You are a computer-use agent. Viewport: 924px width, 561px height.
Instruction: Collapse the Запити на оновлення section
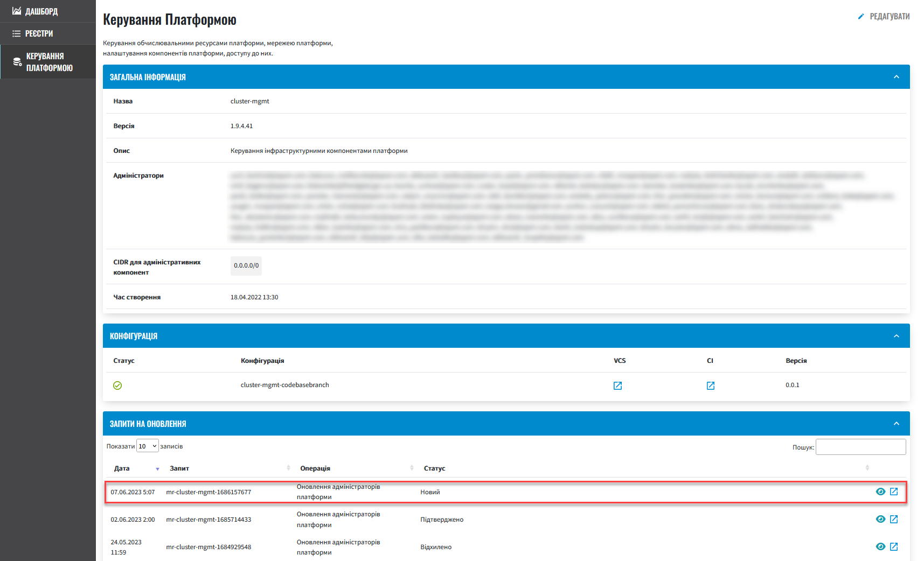[896, 424]
